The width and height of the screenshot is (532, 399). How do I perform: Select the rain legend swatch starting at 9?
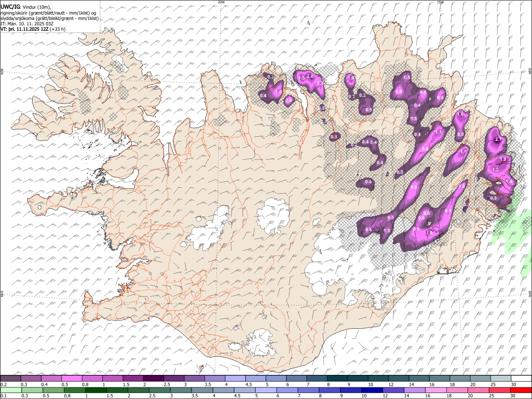point(351,390)
